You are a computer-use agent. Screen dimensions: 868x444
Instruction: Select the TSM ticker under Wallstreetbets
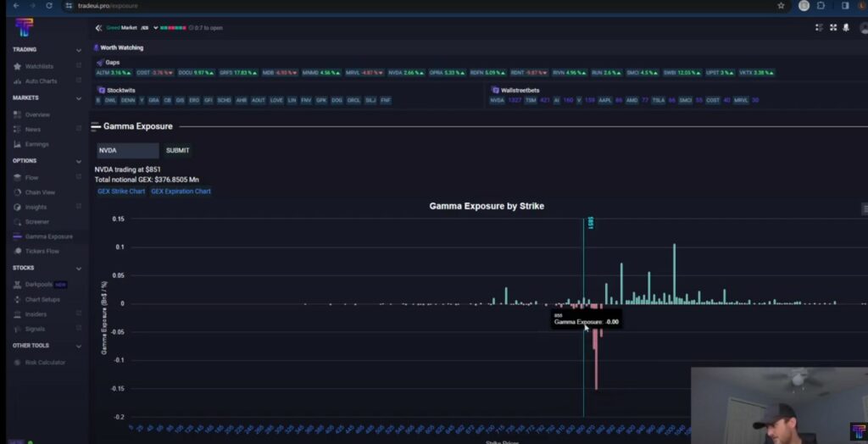pos(531,101)
